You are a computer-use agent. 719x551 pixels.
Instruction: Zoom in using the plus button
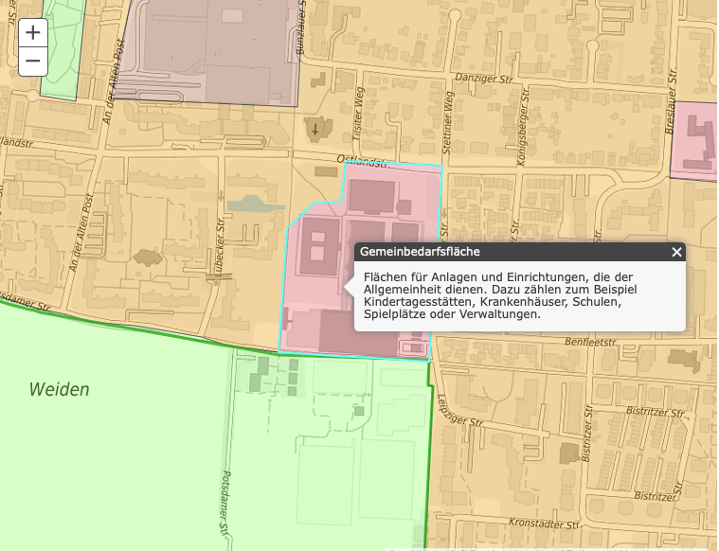click(x=33, y=33)
